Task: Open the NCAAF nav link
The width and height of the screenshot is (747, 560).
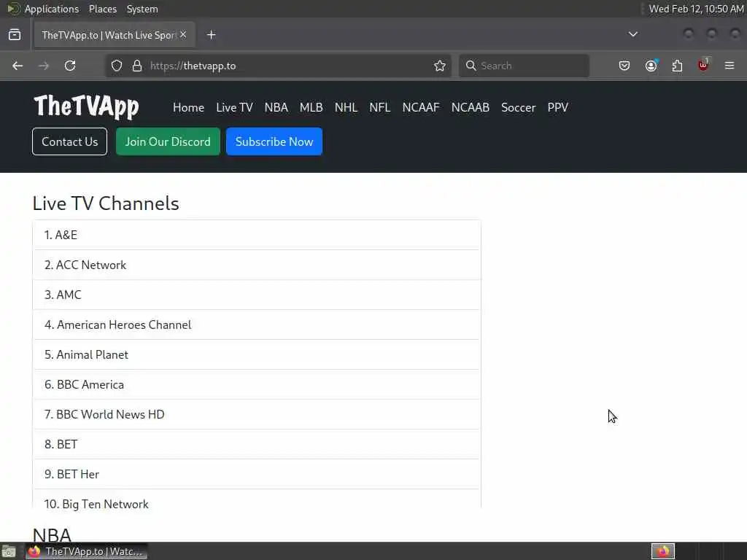Action: point(421,108)
